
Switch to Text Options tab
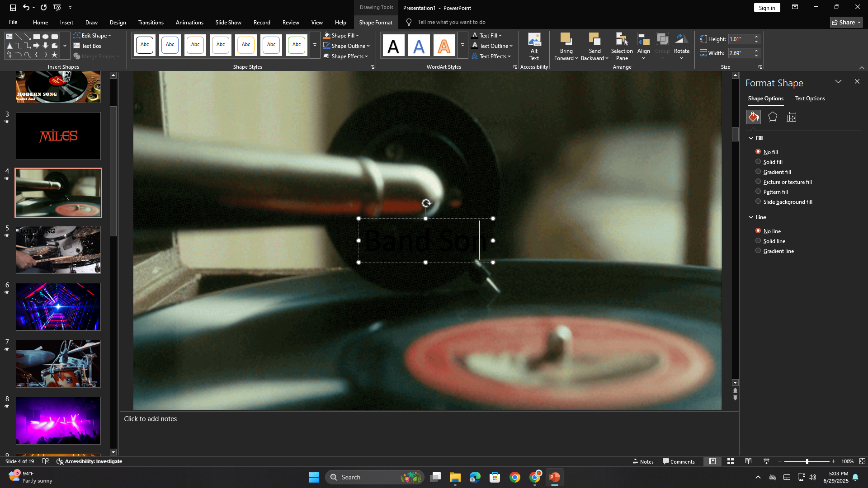(810, 99)
